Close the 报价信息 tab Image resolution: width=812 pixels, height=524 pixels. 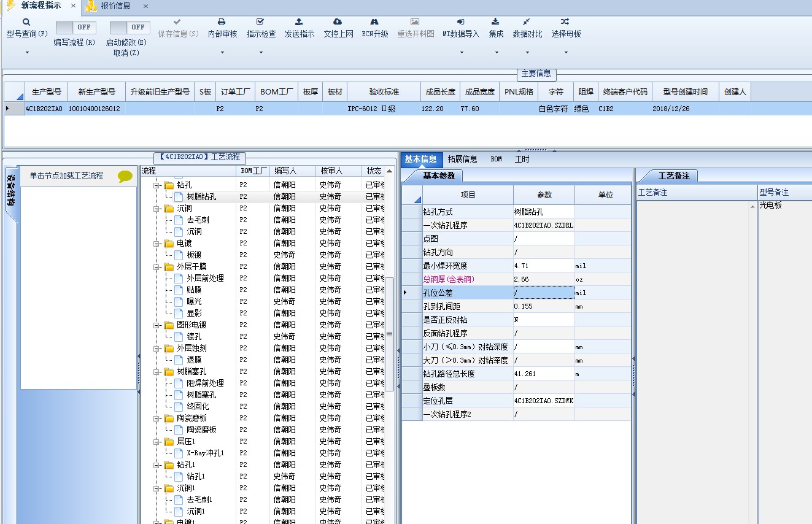tap(145, 6)
